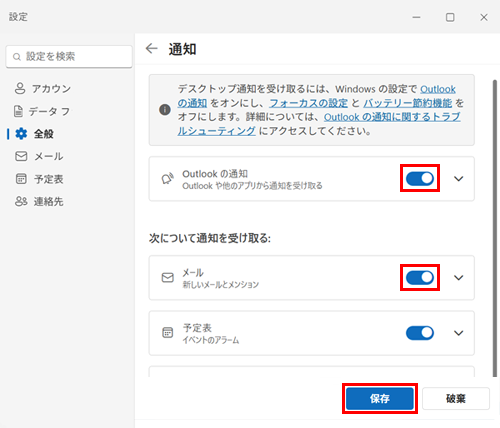Image resolution: width=500 pixels, height=428 pixels.
Task: Click the 通知 page title
Action: click(x=182, y=49)
